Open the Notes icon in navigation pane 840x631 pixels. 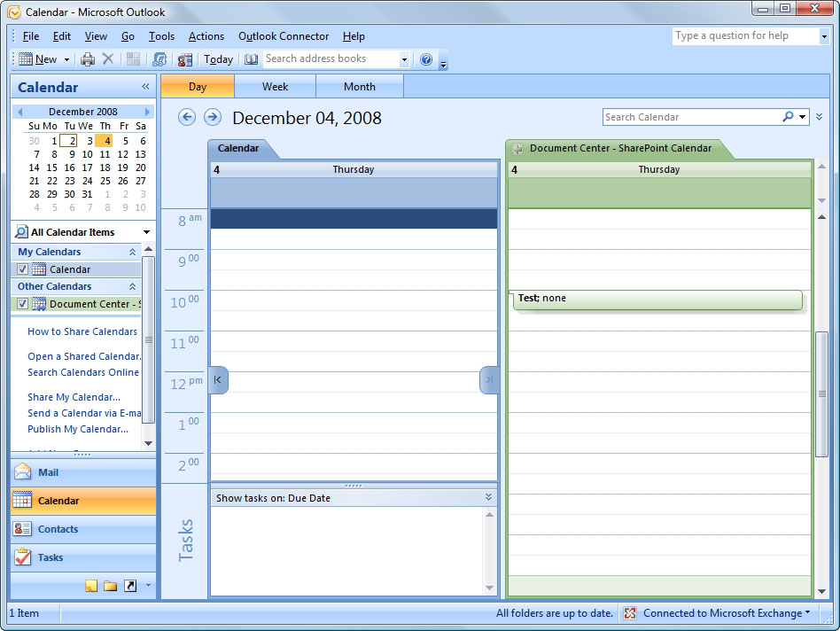point(90,586)
